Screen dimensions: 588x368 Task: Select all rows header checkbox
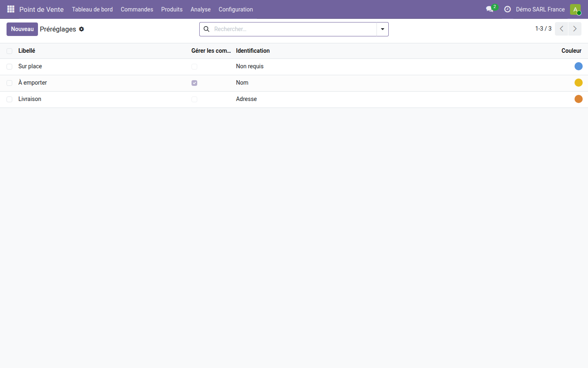pos(9,51)
